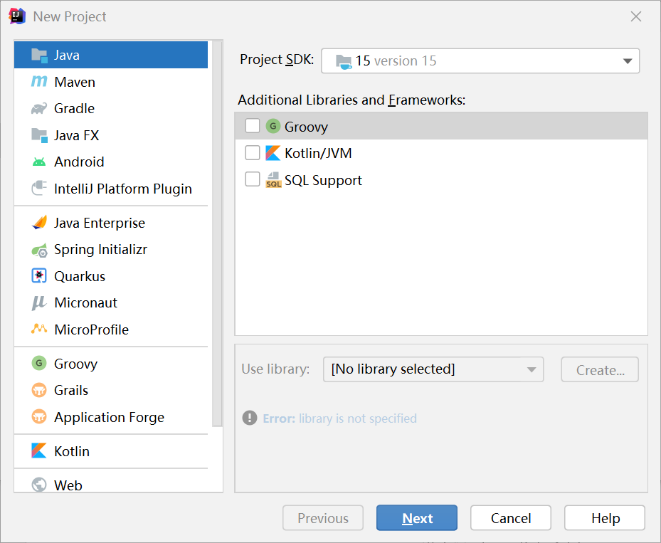Click the IntelliJ IDEA logo in title bar
Image resolution: width=661 pixels, height=543 pixels.
click(17, 16)
